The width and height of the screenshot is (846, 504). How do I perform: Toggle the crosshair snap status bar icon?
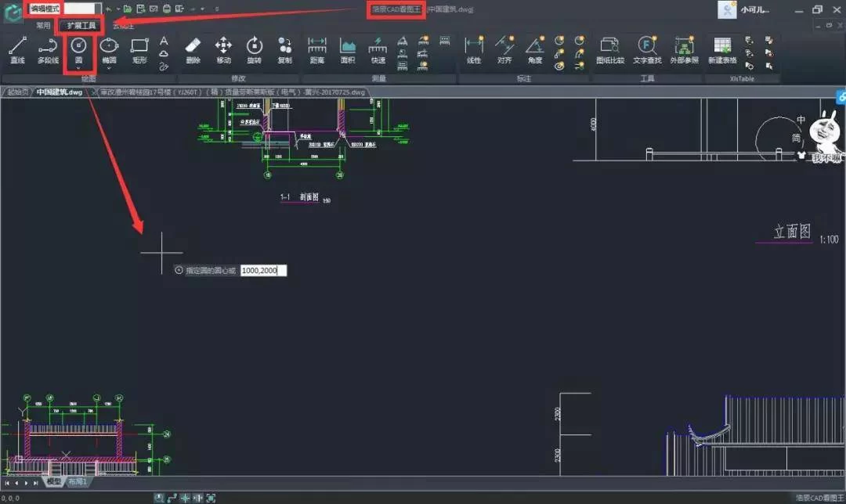185,498
